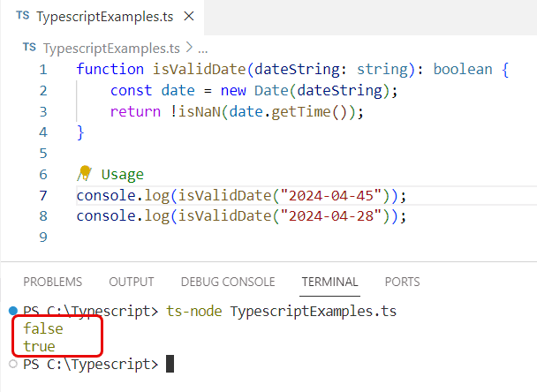The image size is (537, 392).
Task: Click the TS icon on the editor tab
Action: [x=23, y=15]
